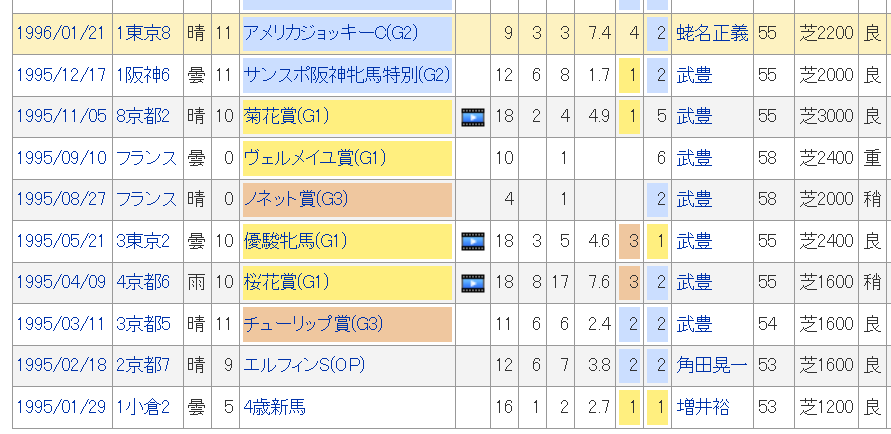Open the 1995/08/27 フランス venue link
The height and width of the screenshot is (434, 891).
point(147,199)
